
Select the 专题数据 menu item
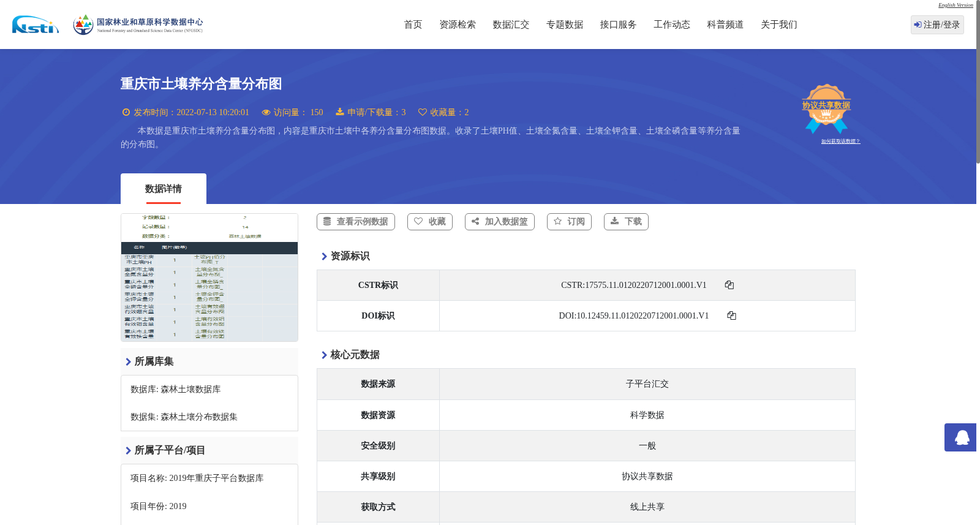(565, 25)
